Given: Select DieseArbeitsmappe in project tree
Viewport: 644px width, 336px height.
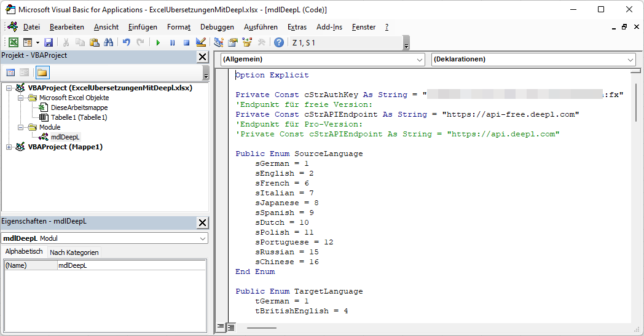Looking at the screenshot, I should pos(79,107).
